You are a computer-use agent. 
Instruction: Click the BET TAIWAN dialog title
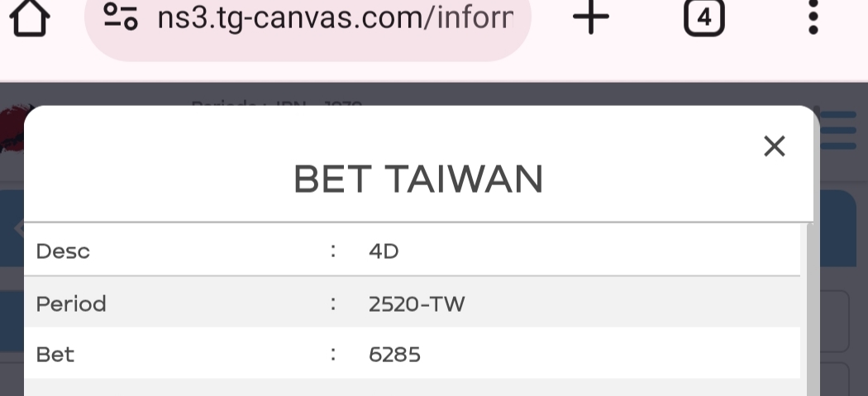tap(418, 179)
